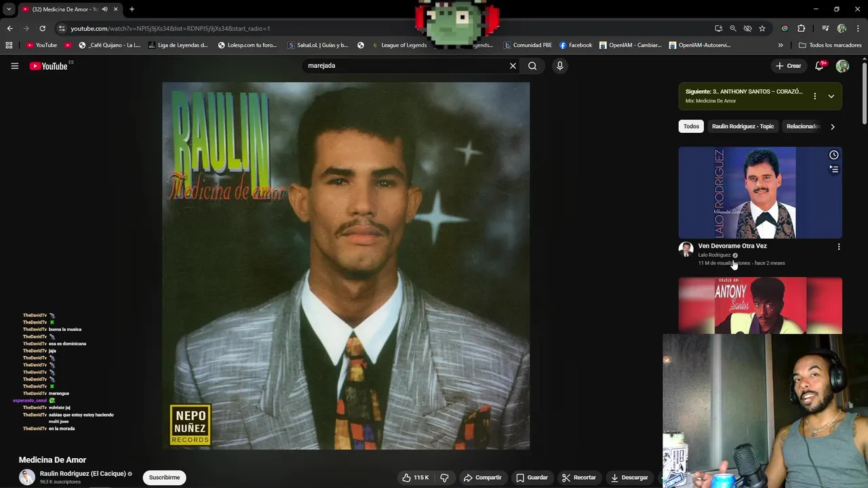Open options for Ven Devorame Otra Vez
The height and width of the screenshot is (488, 868).
pos(839,247)
